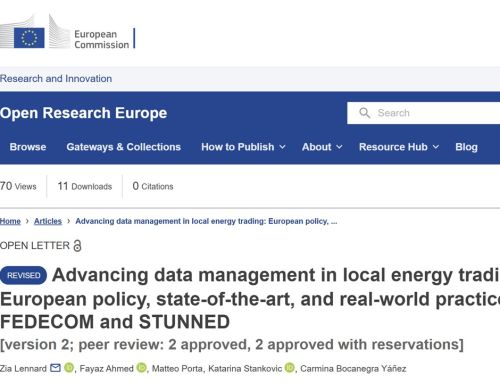The height and width of the screenshot is (383, 500).
Task: Open the Browse menu item
Action: pyautogui.click(x=28, y=147)
